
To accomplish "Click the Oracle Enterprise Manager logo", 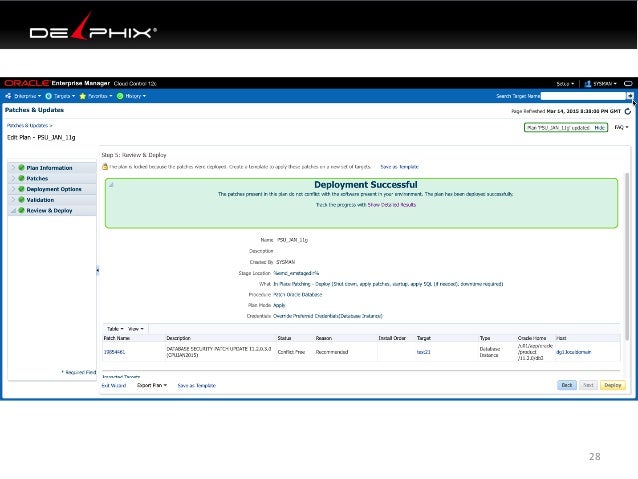I will tap(57, 83).
